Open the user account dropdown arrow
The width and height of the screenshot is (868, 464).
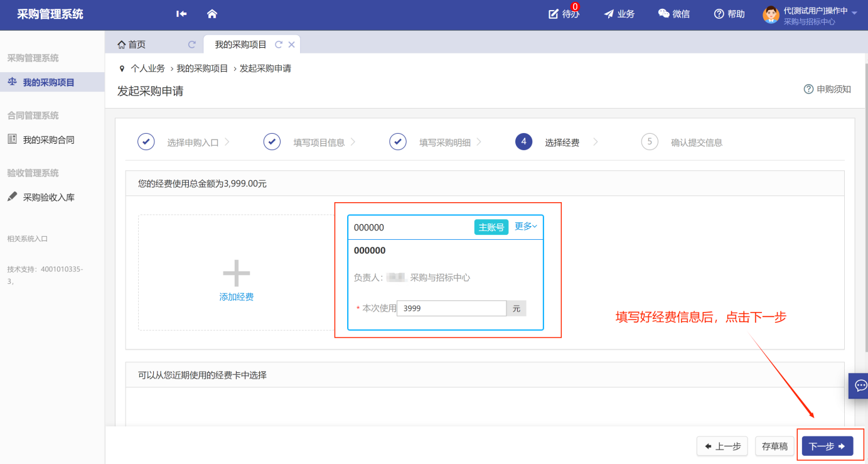(854, 13)
